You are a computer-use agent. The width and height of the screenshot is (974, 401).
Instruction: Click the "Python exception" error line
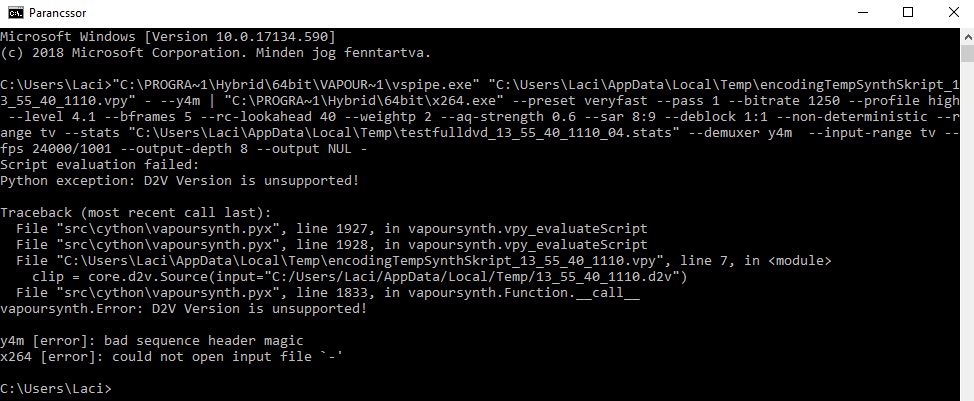click(179, 180)
